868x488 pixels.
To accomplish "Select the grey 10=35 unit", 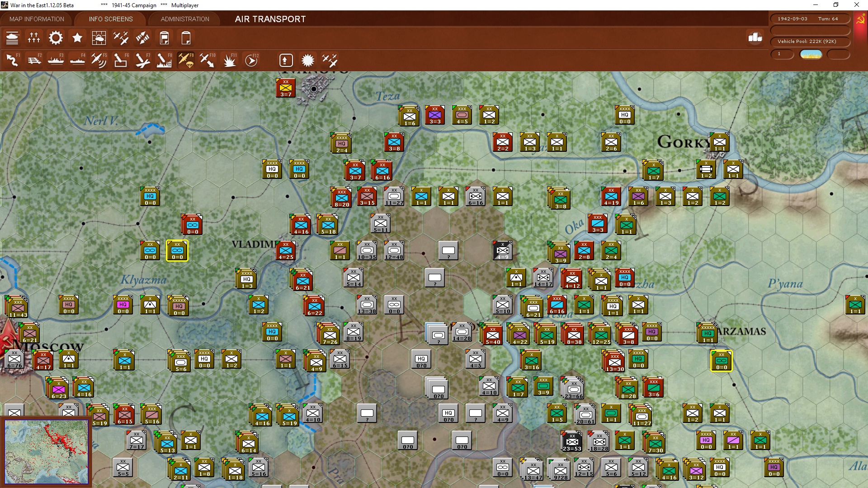I will click(x=367, y=251).
